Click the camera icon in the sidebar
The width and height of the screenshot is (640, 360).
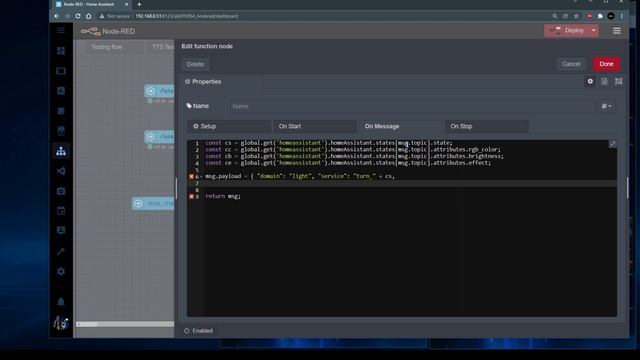click(x=61, y=191)
